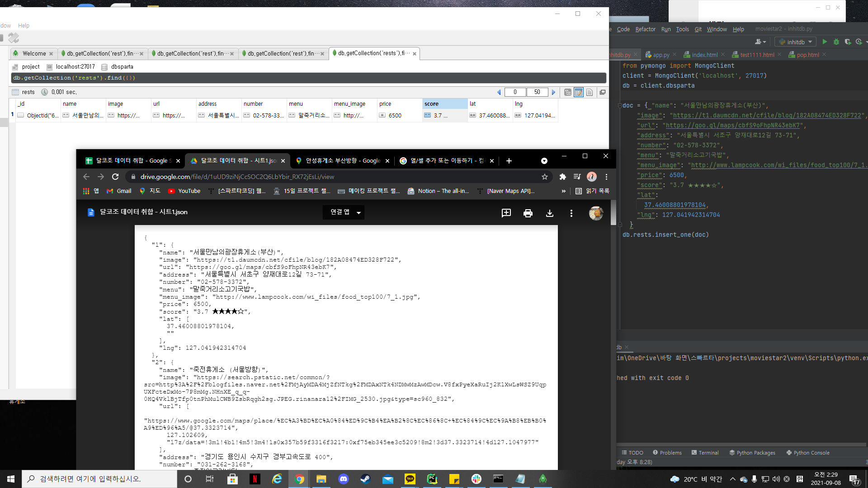Image resolution: width=868 pixels, height=488 pixels.
Task: Open Chrome extensions puzzle icon
Action: click(562, 177)
